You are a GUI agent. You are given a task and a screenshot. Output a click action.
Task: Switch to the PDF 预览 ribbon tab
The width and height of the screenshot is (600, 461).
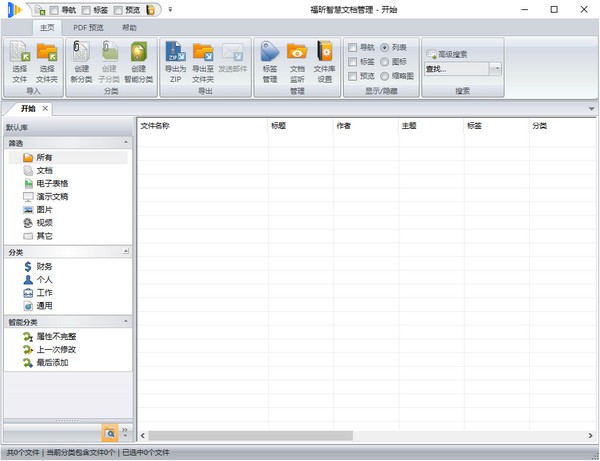(88, 28)
